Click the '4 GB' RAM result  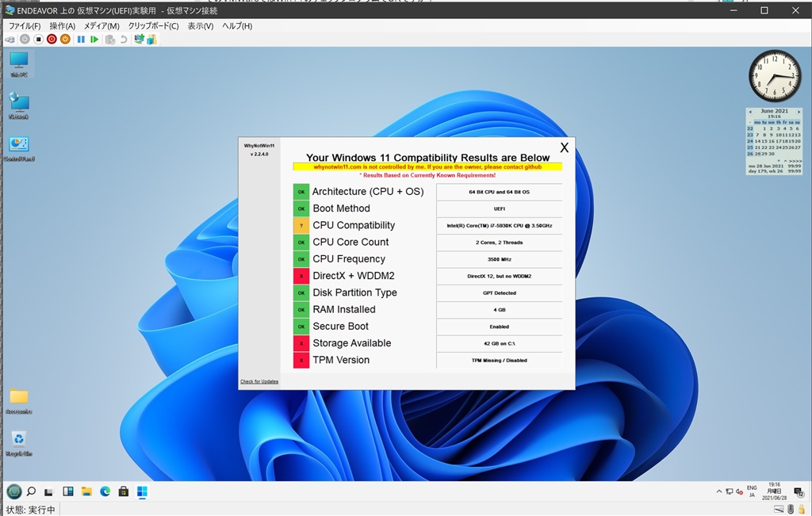[500, 309]
